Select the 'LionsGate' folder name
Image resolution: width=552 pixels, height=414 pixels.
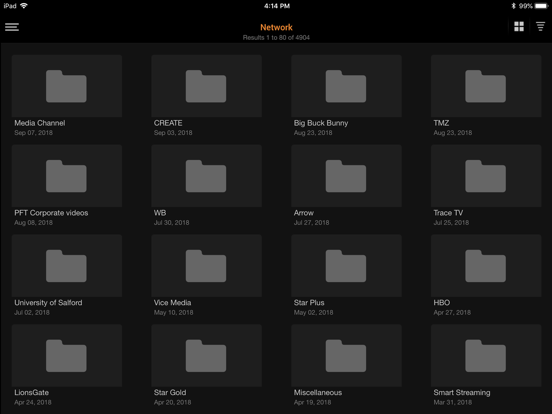coord(31,392)
